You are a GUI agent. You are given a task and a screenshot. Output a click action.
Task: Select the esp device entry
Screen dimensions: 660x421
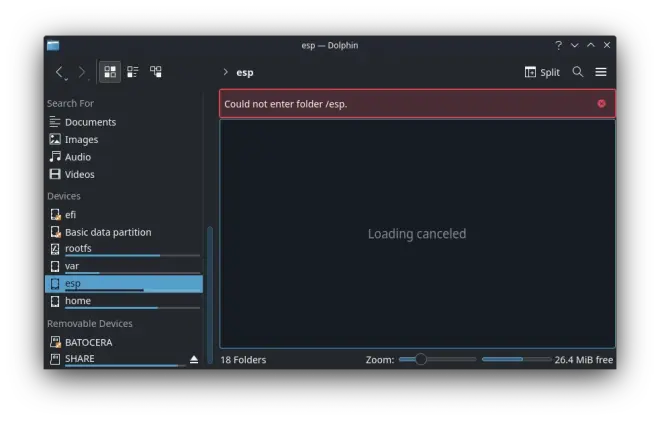124,284
